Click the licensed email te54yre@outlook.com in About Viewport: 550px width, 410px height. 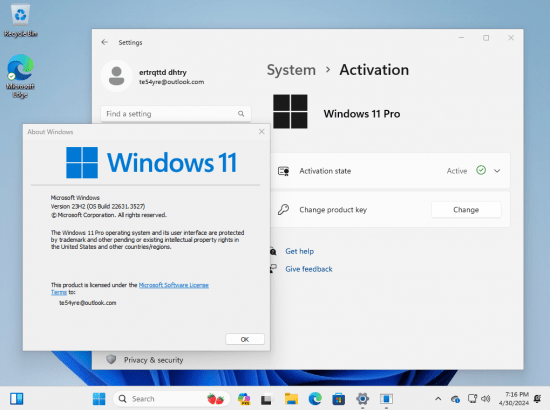87,303
